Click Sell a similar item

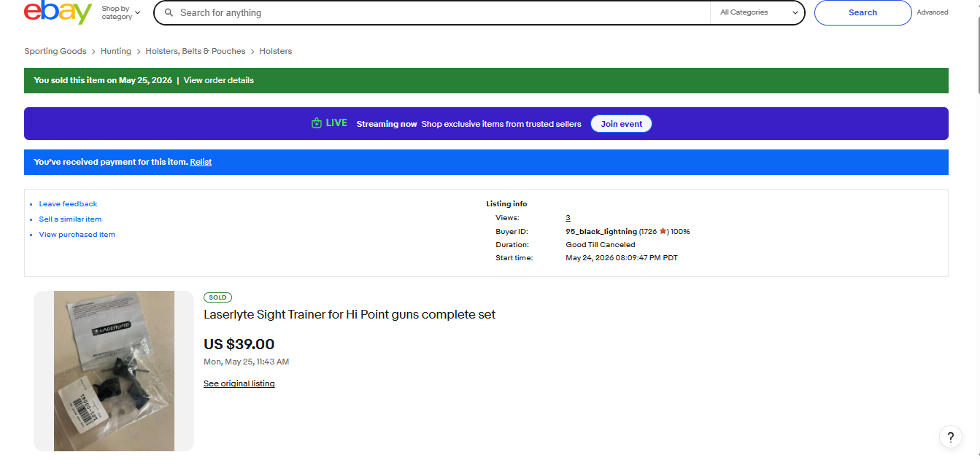click(x=70, y=219)
